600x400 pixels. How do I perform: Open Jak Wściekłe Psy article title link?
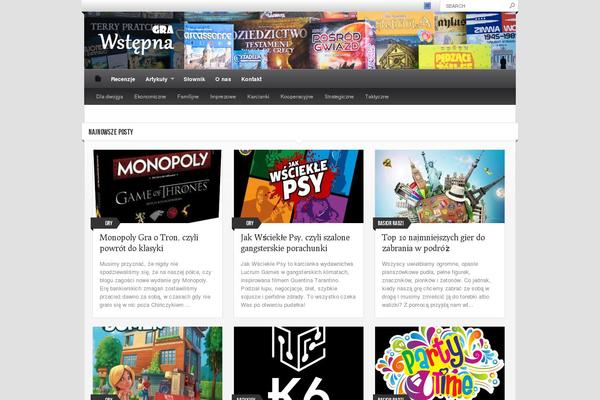coord(295,243)
